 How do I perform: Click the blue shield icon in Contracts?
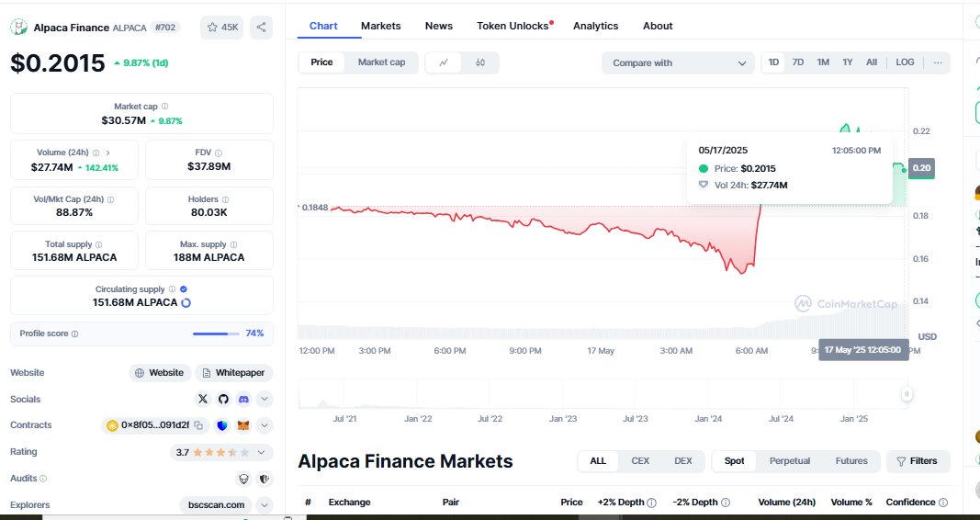[x=222, y=425]
